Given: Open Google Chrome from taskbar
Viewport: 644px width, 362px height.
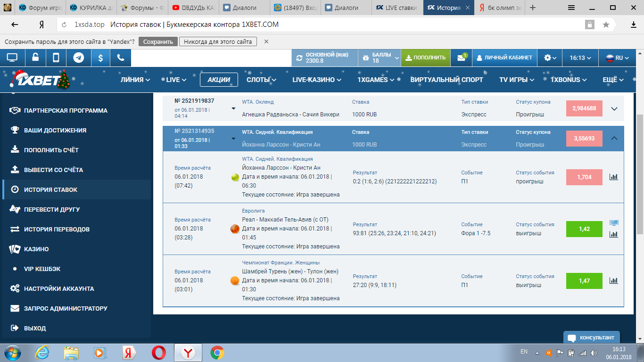Looking at the screenshot, I should [x=217, y=353].
